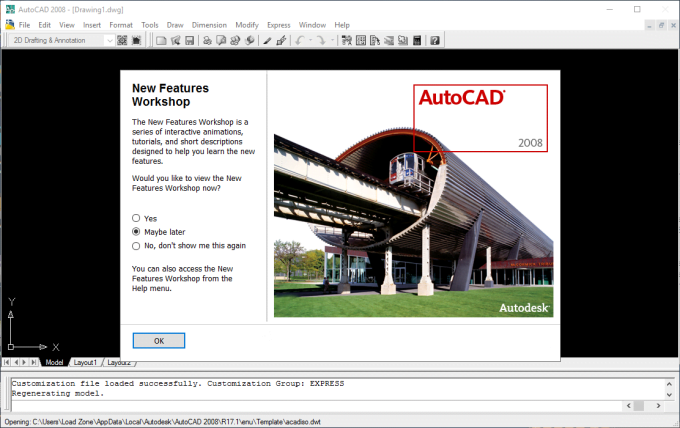The image size is (680, 428).
Task: Open the Draw menu
Action: (175, 25)
